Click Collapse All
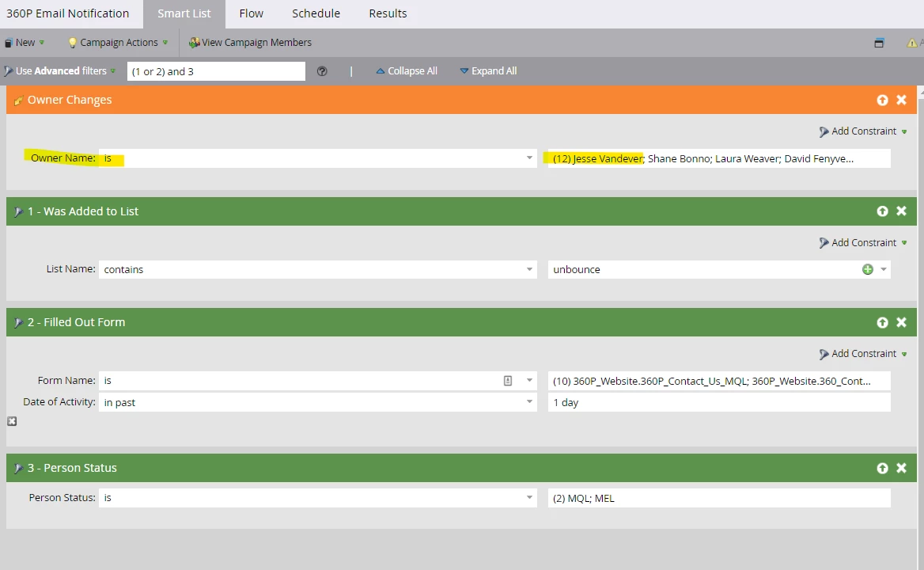 click(407, 70)
